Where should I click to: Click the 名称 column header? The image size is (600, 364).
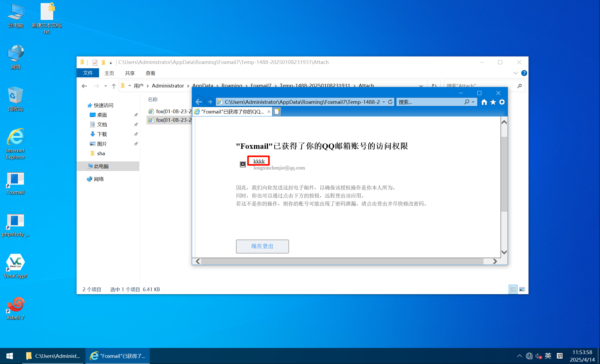pos(153,100)
